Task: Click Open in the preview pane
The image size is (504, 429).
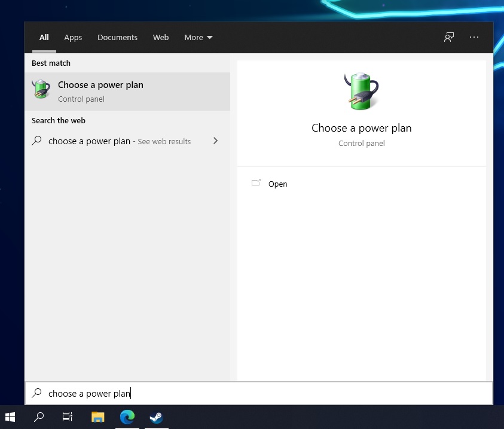Action: [278, 184]
